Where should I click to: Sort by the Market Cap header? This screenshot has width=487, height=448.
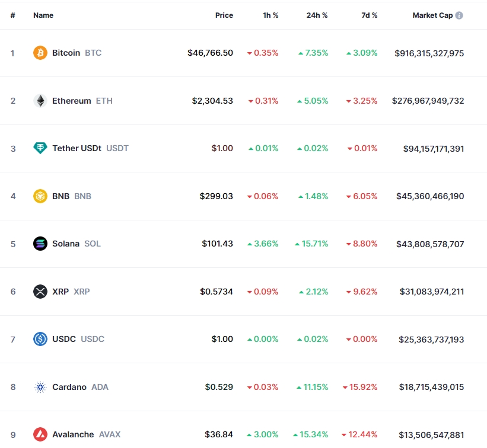[433, 15]
